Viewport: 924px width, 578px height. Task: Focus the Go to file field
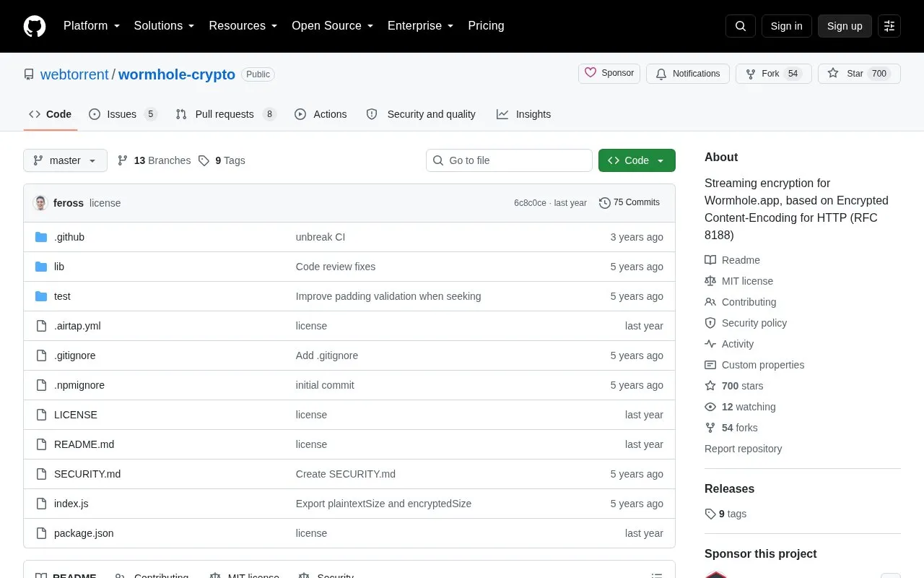coord(509,160)
